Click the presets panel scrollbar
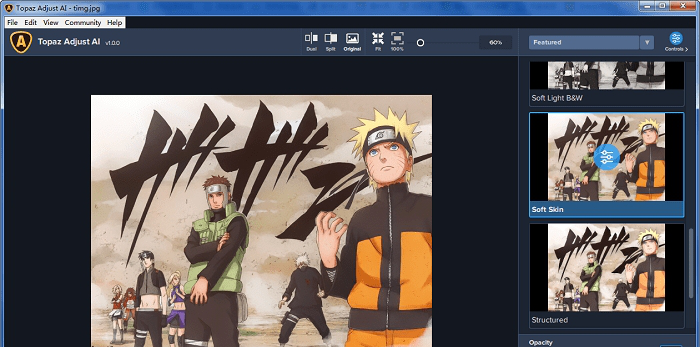The width and height of the screenshot is (700, 360). 692,264
